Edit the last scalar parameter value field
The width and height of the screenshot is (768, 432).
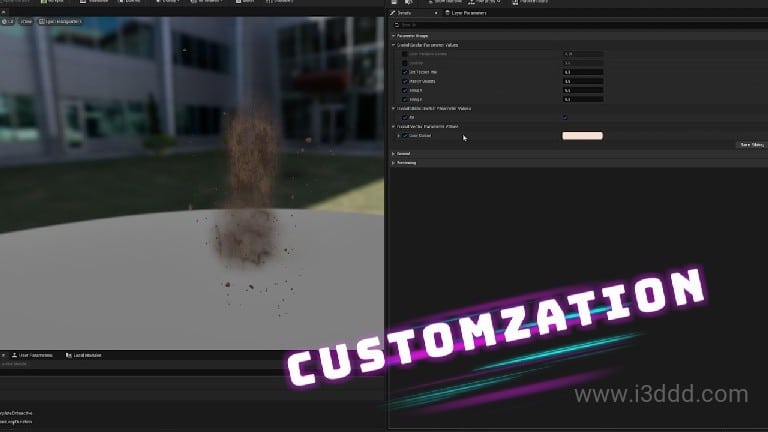click(x=583, y=99)
